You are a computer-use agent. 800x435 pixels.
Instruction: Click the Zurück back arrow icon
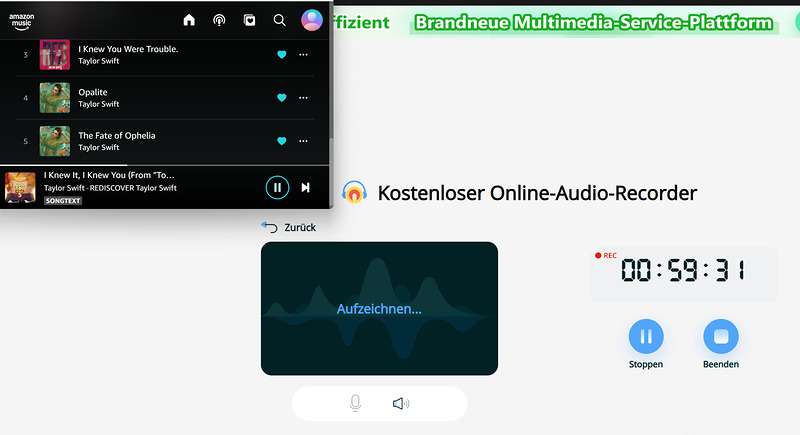pos(269,227)
